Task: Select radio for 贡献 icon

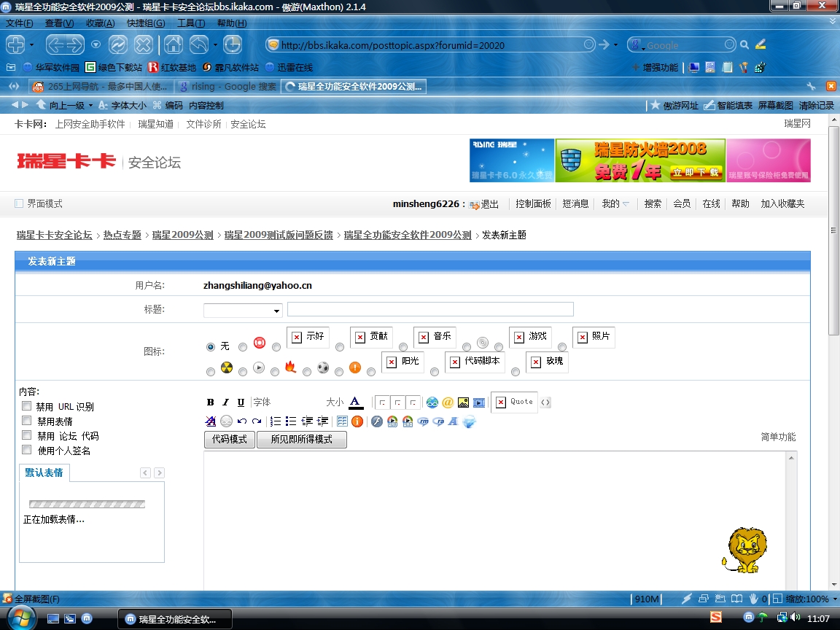Action: tap(340, 347)
